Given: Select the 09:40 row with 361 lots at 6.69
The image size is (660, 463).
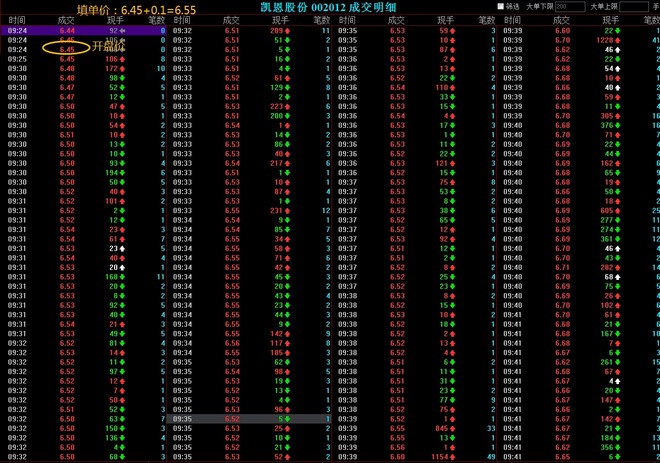Looking at the screenshot, I should tap(579, 239).
